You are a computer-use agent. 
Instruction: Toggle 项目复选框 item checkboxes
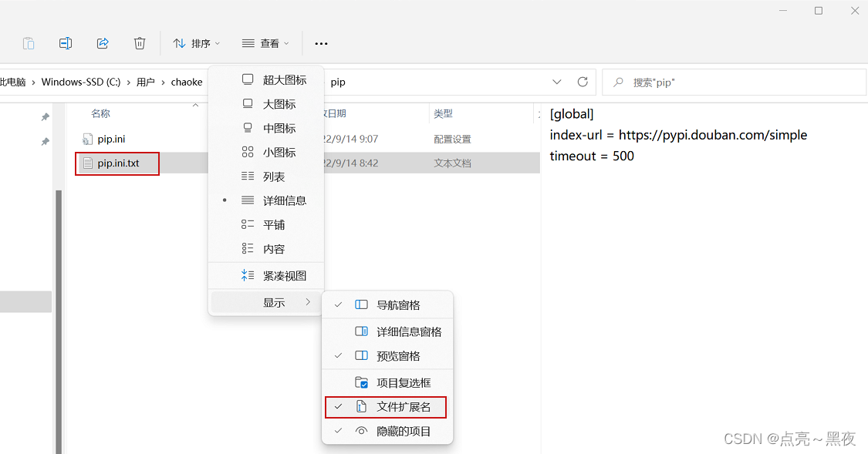pyautogui.click(x=387, y=382)
